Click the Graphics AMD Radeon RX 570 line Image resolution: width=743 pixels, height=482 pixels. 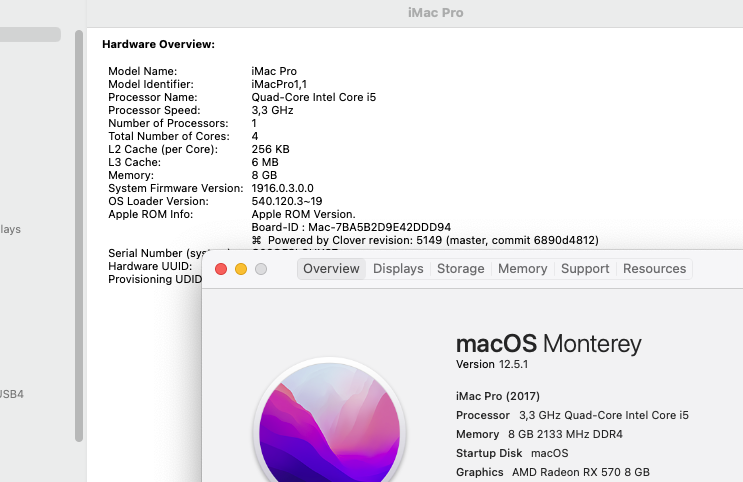[x=553, y=472]
